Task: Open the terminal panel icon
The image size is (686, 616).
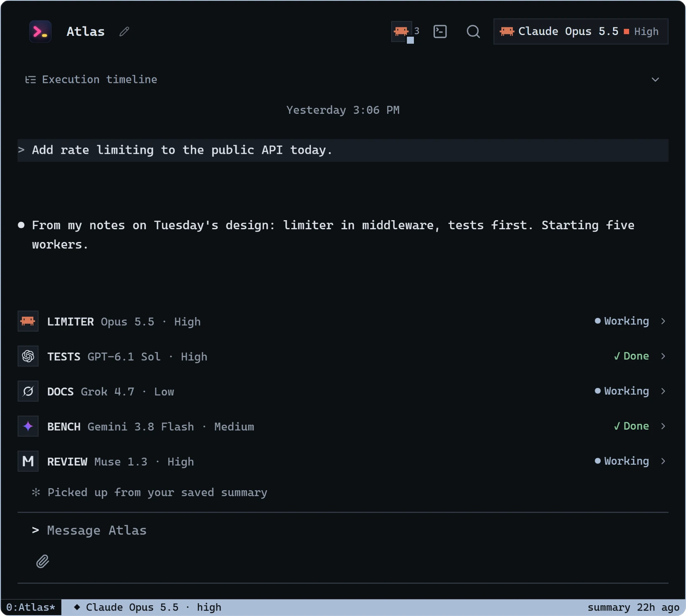Action: (x=440, y=31)
